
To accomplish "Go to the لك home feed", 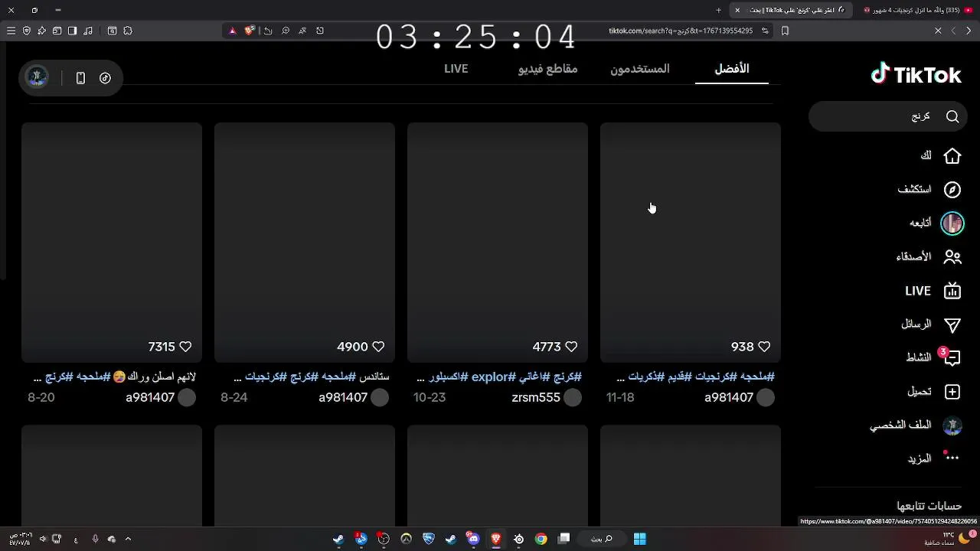I will 941,156.
